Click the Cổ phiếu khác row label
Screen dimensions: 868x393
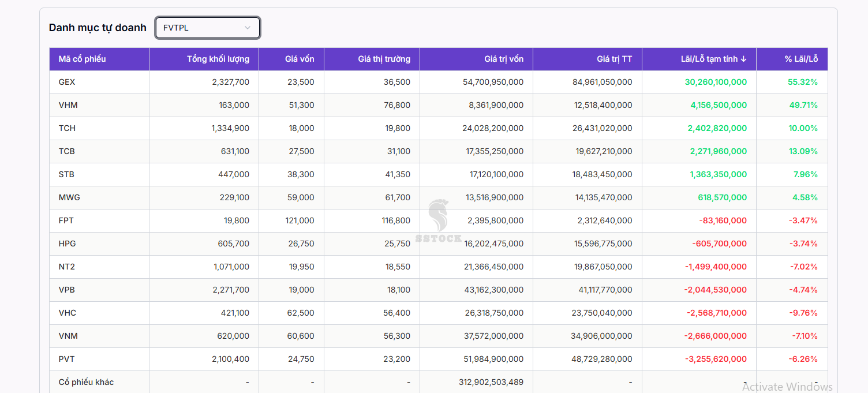(x=86, y=382)
